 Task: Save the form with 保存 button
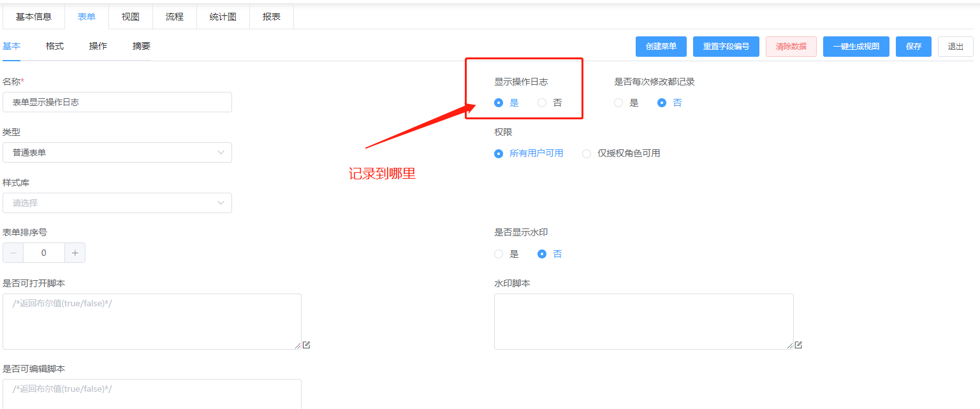[914, 47]
